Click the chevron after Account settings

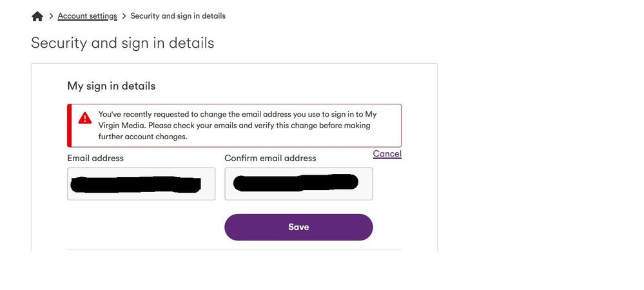[124, 16]
